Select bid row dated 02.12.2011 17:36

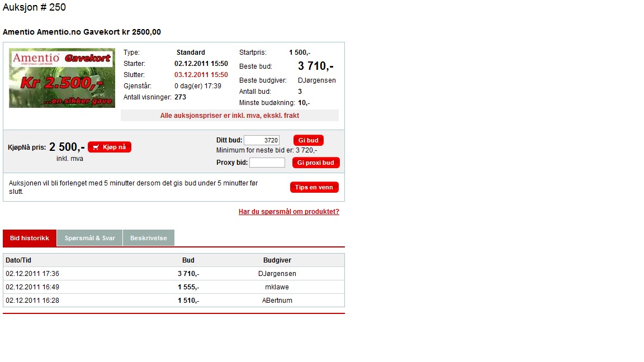coord(174,274)
